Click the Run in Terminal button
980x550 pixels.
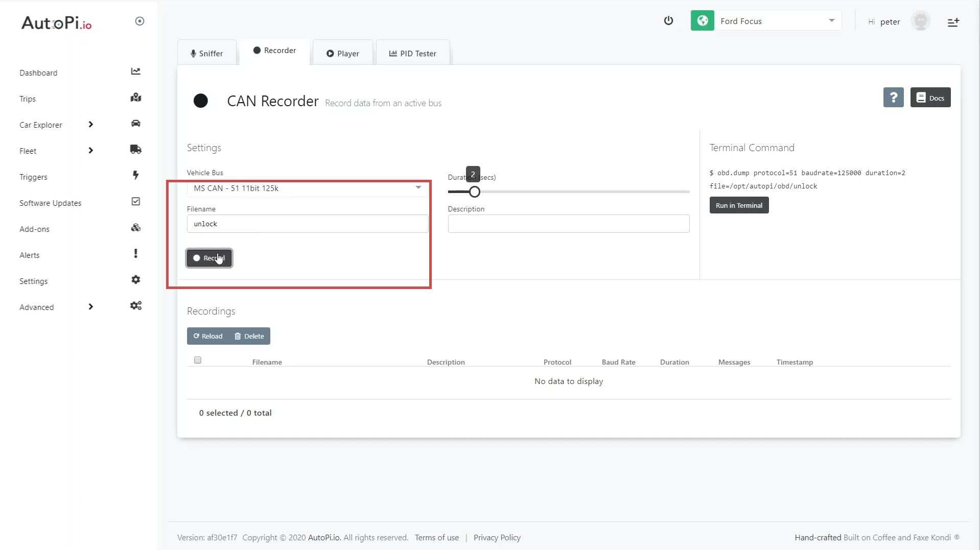tap(739, 205)
